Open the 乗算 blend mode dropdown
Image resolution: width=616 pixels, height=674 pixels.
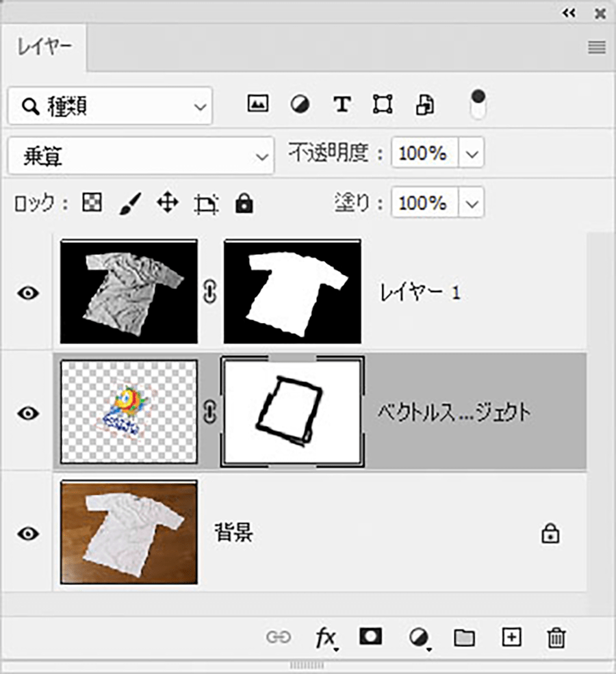click(x=140, y=156)
